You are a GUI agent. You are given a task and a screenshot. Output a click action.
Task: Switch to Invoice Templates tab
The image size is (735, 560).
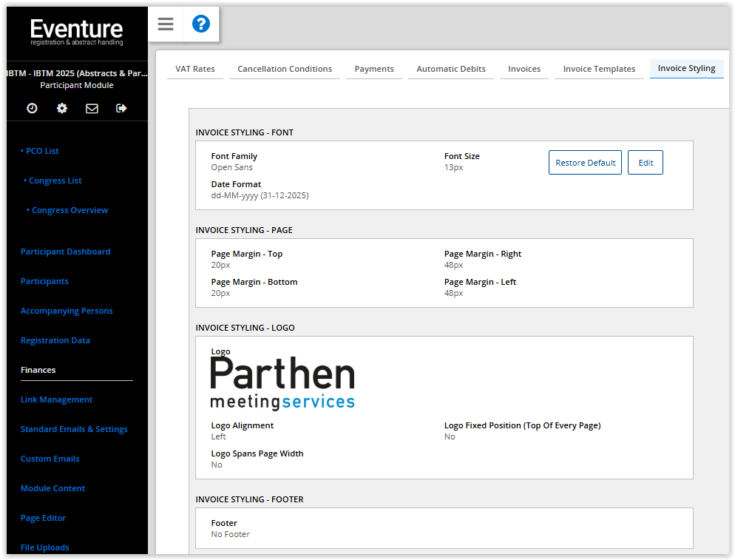[599, 69]
